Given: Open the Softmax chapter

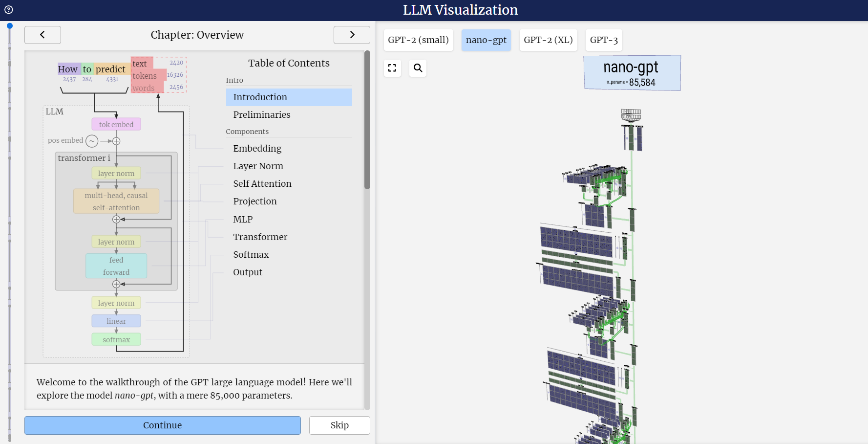Looking at the screenshot, I should tap(289, 255).
